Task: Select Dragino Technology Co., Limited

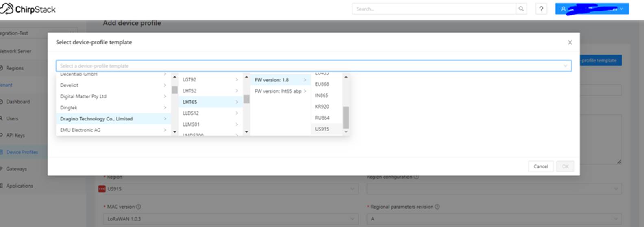Action: (x=113, y=119)
